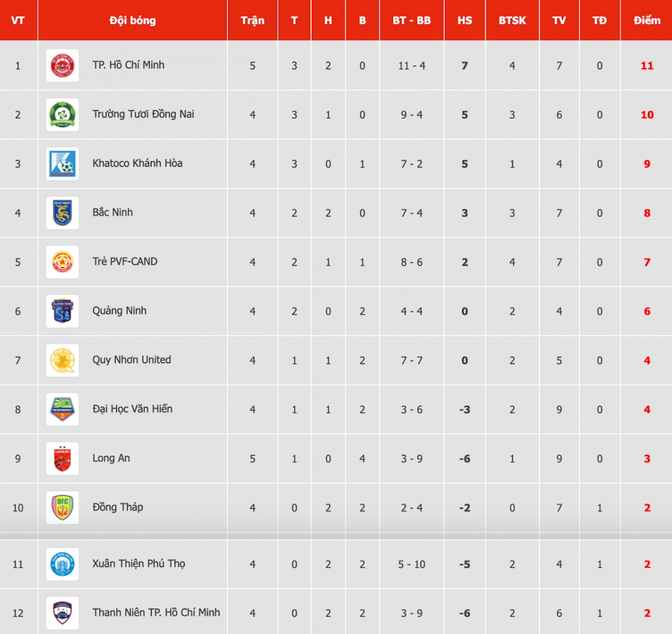Click the Trường Tươi Đồng Nai club logo
The height and width of the screenshot is (634, 672).
pyautogui.click(x=62, y=115)
